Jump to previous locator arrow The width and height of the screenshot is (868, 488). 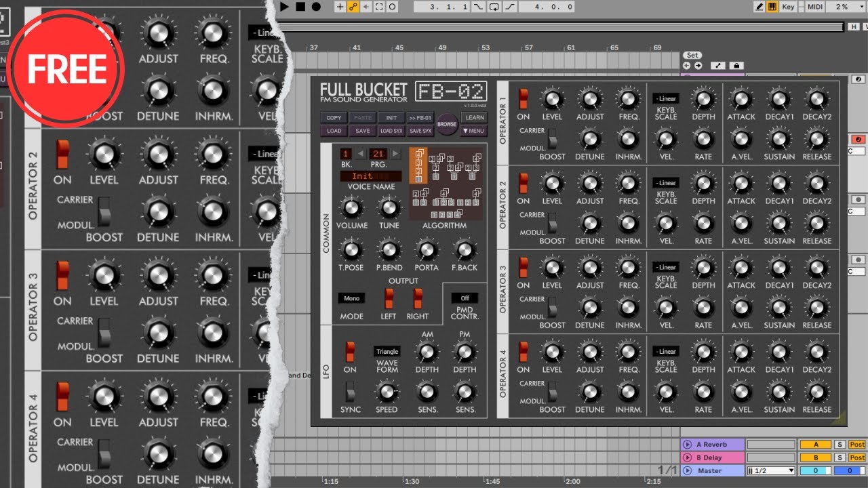click(x=686, y=66)
